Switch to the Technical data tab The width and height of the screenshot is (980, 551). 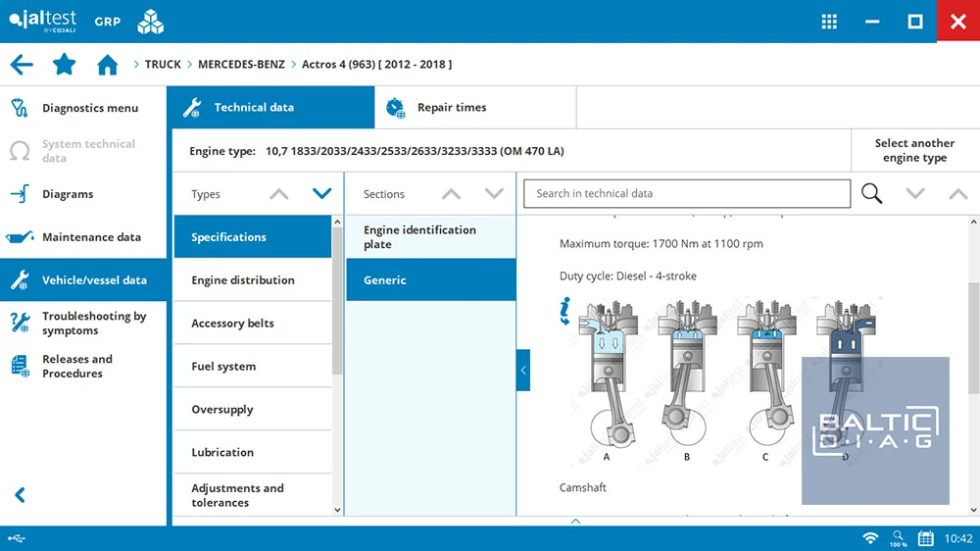(x=270, y=108)
